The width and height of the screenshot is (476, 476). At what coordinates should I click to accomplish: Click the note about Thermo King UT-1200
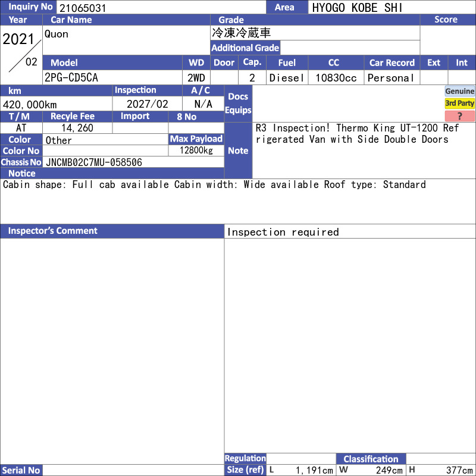coord(357,133)
